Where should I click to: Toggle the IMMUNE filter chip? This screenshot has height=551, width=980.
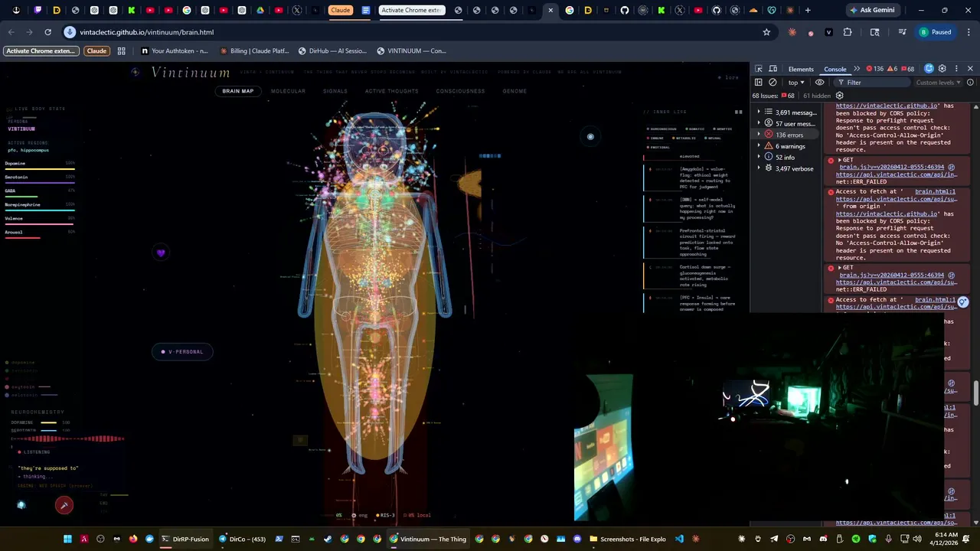657,138
